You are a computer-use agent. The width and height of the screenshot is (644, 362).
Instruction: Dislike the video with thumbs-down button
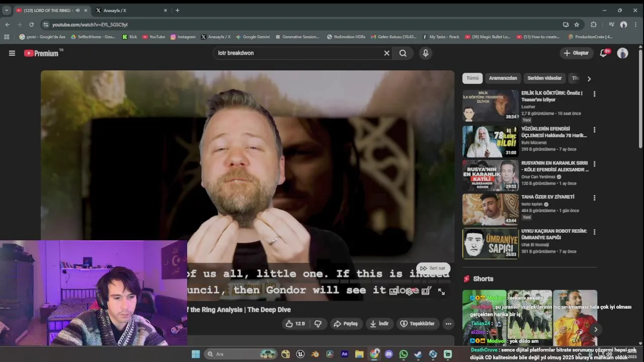pos(318,324)
